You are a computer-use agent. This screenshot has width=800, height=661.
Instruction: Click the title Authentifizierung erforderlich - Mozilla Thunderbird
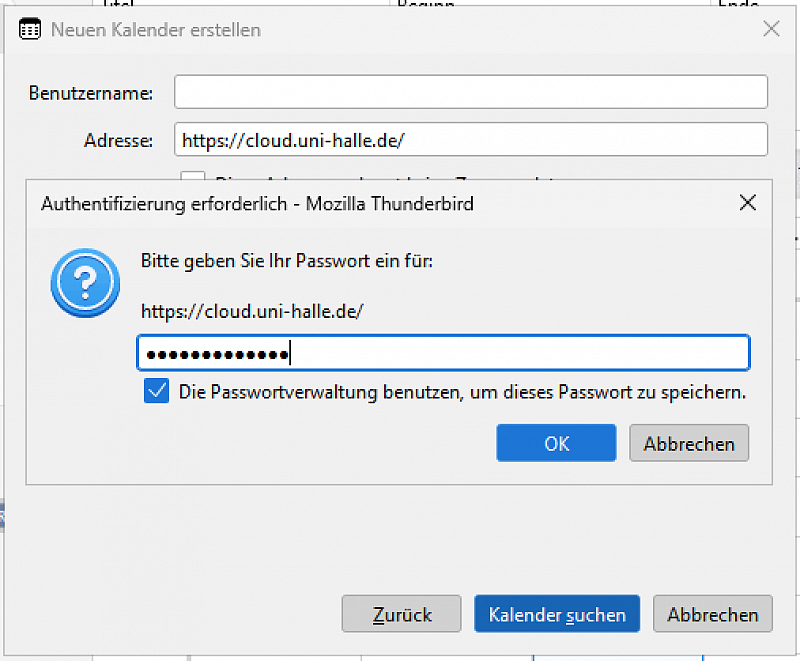click(257, 204)
